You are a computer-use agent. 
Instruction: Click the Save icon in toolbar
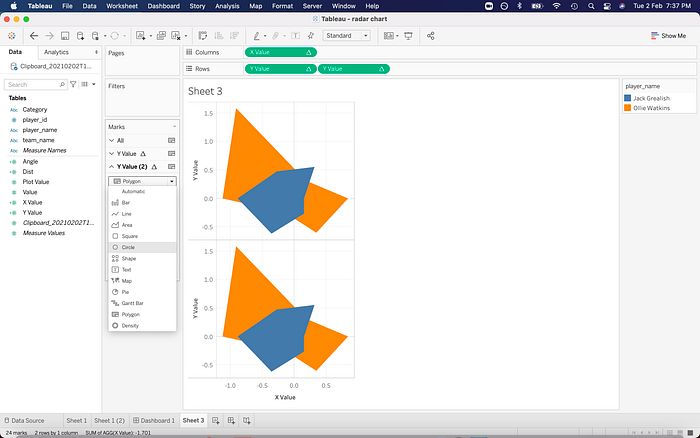click(x=65, y=36)
